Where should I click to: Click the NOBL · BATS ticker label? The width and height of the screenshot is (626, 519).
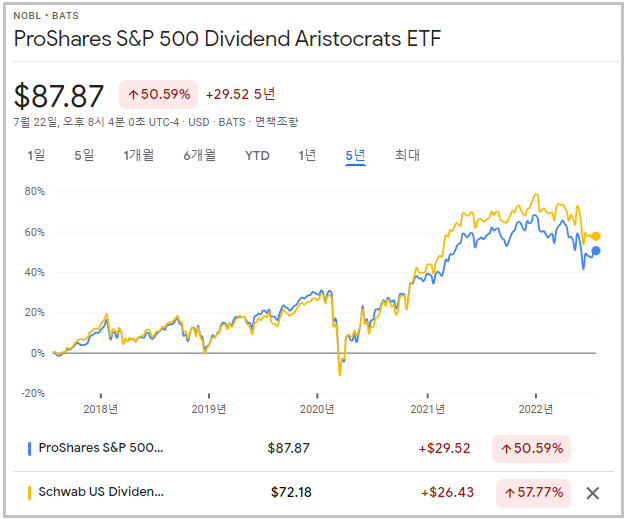point(46,16)
